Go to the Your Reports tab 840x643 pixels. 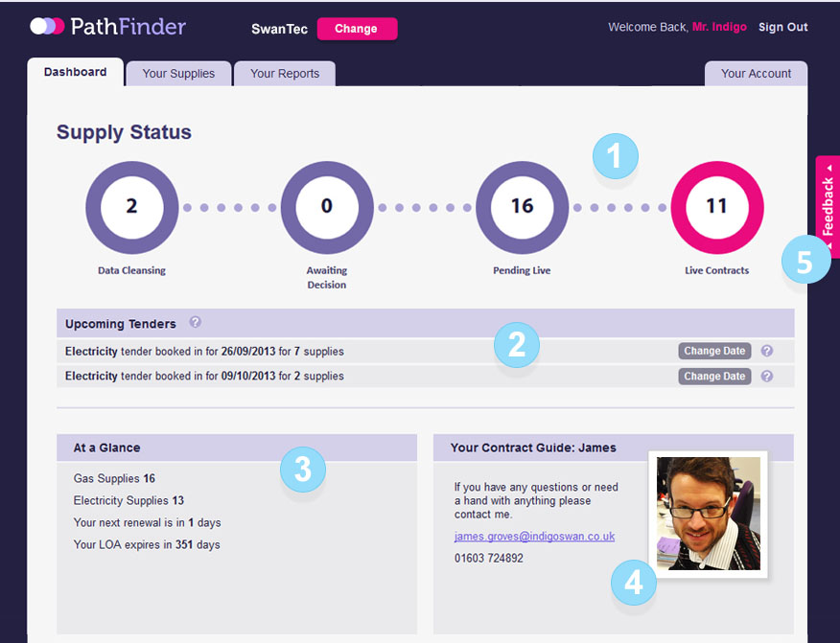287,74
